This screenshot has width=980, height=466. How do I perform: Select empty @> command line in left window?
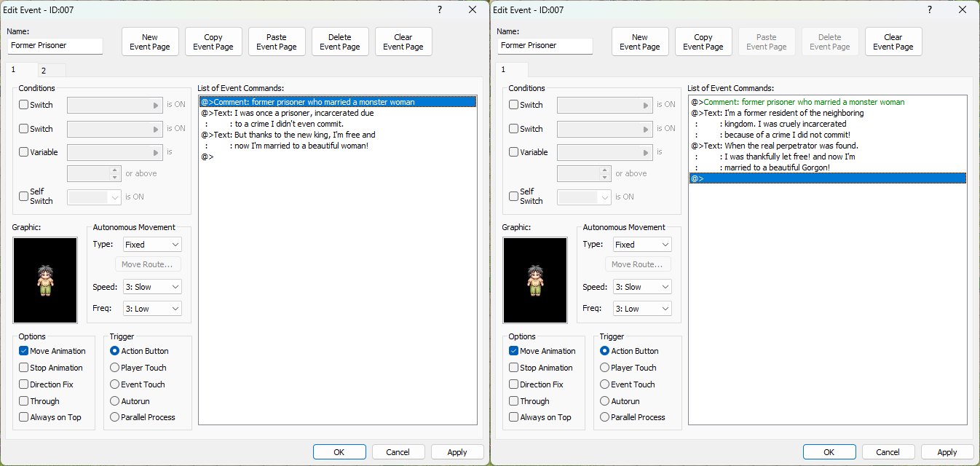[x=338, y=157]
